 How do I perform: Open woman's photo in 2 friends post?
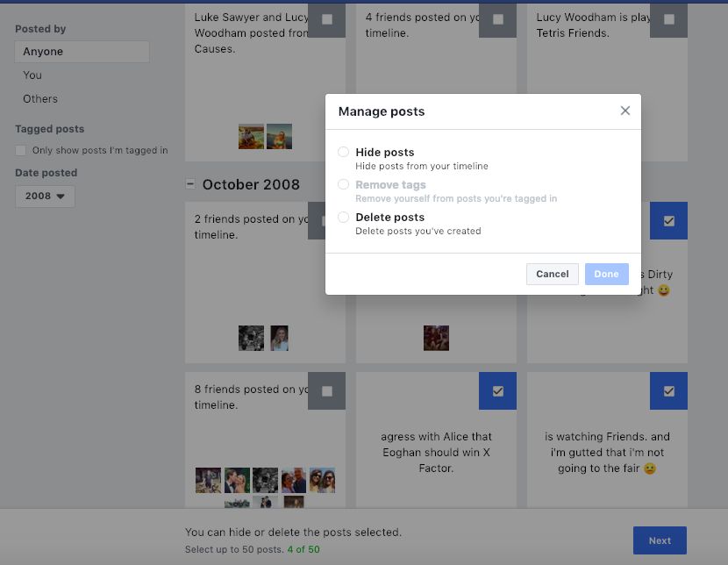pyautogui.click(x=279, y=338)
